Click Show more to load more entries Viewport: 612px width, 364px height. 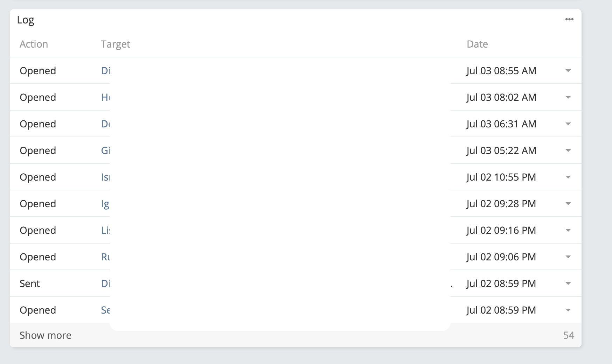pyautogui.click(x=46, y=335)
